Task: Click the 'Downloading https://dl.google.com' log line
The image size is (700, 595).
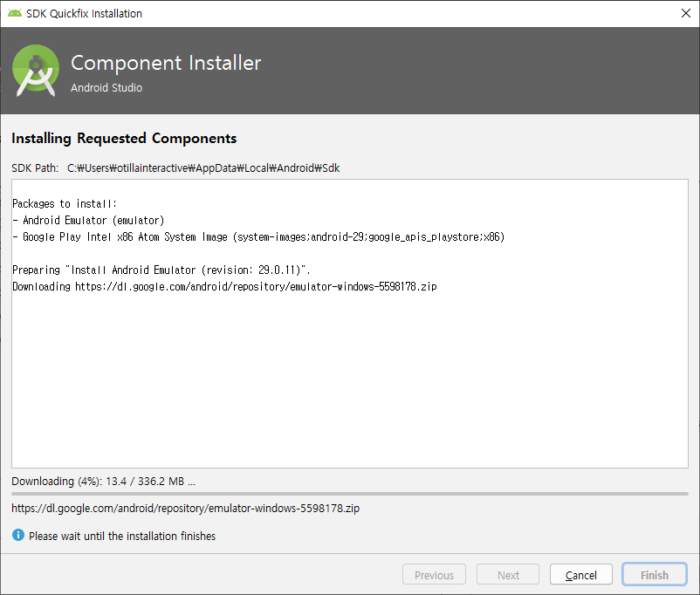Action: tap(224, 286)
